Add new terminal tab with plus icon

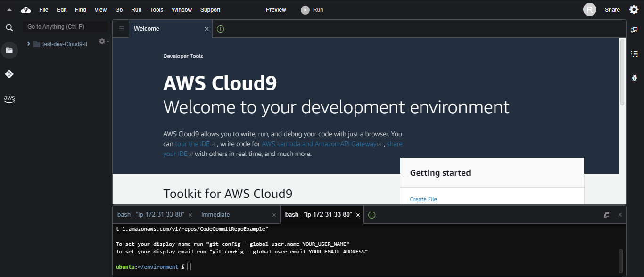372,215
